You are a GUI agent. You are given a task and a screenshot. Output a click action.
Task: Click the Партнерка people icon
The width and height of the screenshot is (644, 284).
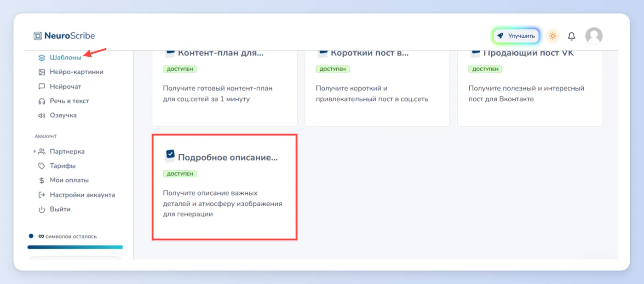tap(42, 151)
